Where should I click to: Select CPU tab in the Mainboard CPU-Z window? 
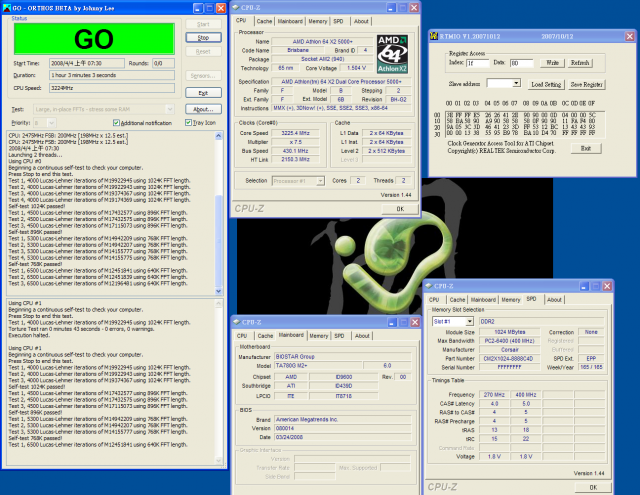[242, 336]
